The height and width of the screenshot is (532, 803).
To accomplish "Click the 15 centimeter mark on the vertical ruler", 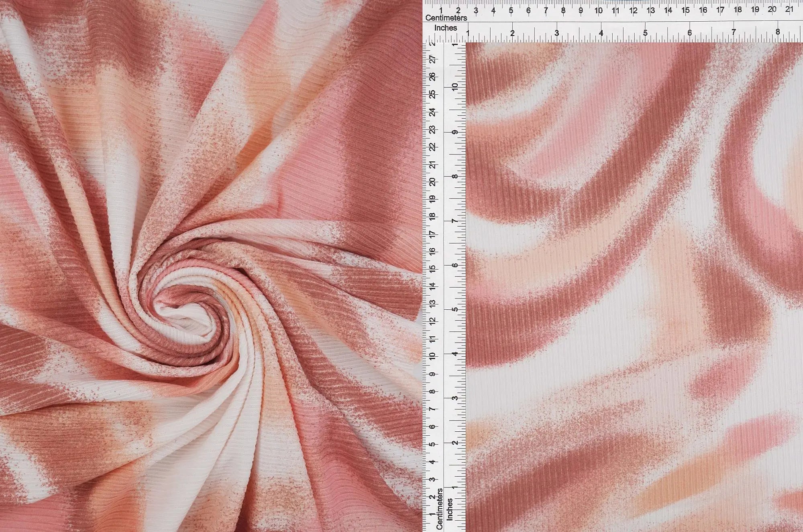I will coord(432,269).
